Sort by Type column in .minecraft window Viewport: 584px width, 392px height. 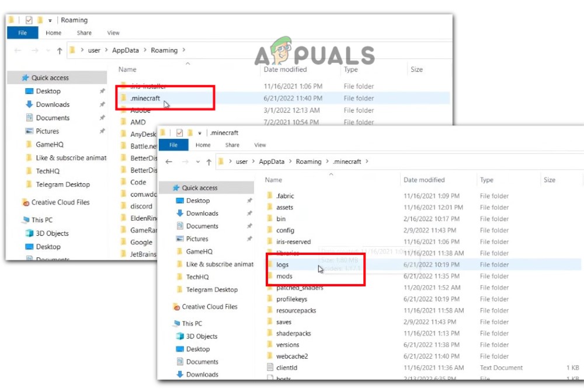point(486,180)
